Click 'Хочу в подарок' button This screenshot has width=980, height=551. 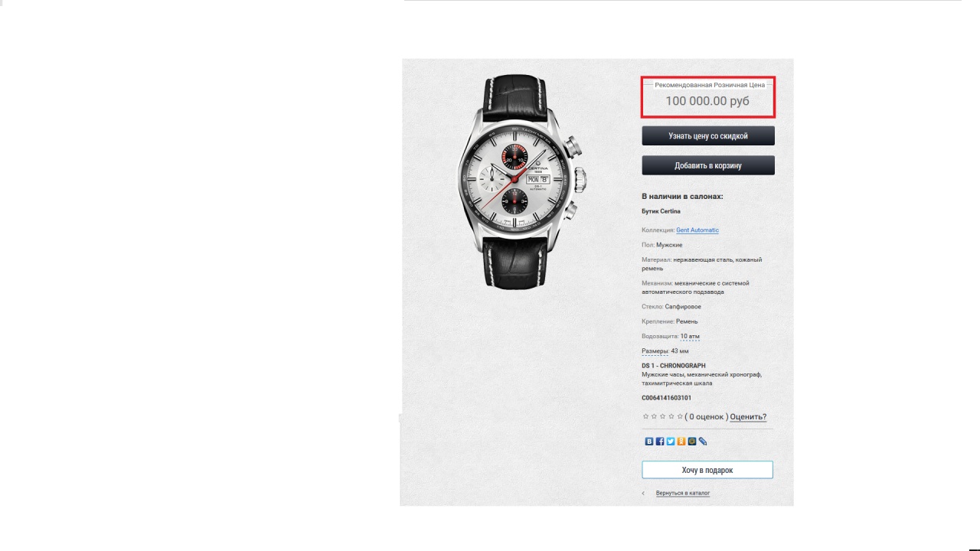click(707, 470)
